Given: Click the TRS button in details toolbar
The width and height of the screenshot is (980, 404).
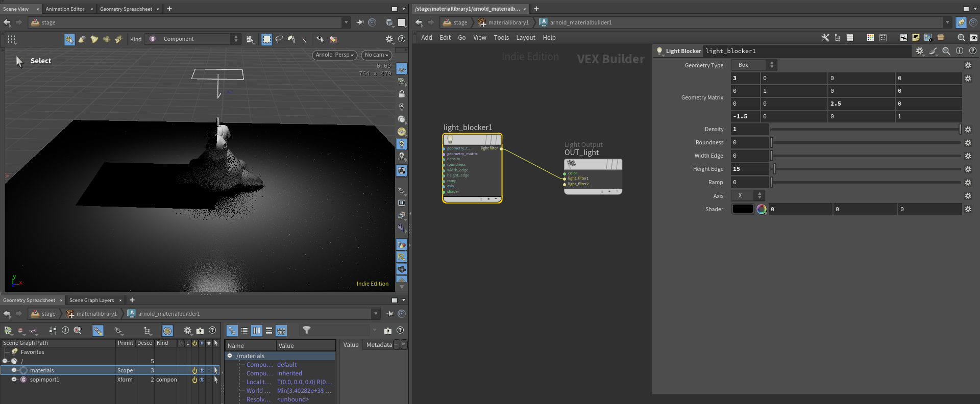Looking at the screenshot, I should [x=281, y=331].
